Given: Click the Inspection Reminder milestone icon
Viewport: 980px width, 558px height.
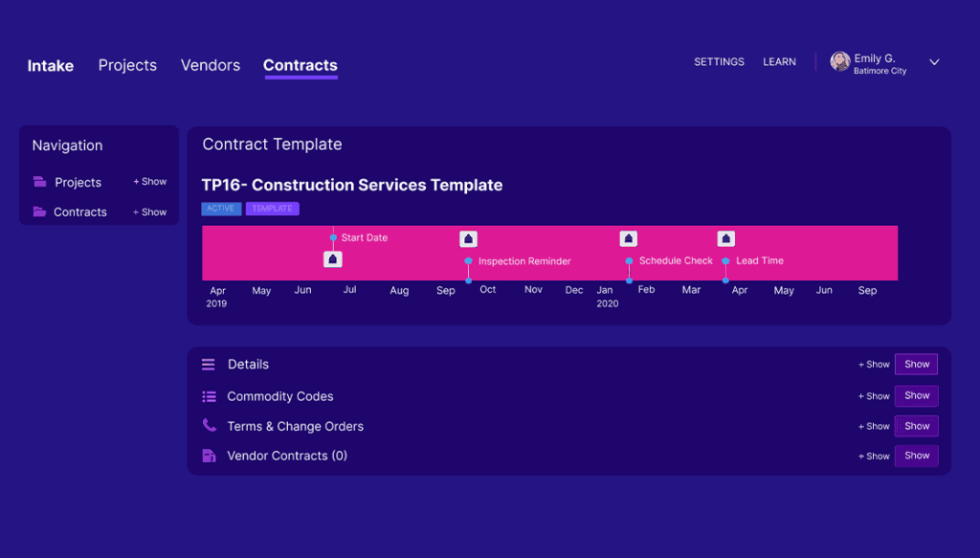Looking at the screenshot, I should click(x=468, y=239).
